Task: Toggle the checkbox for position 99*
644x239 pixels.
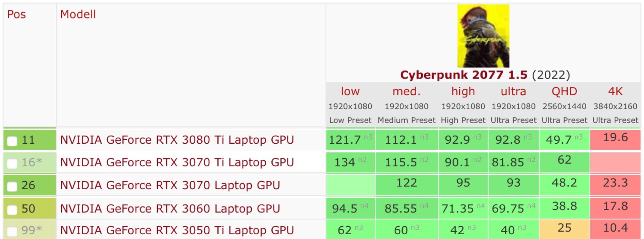Action: [12, 231]
